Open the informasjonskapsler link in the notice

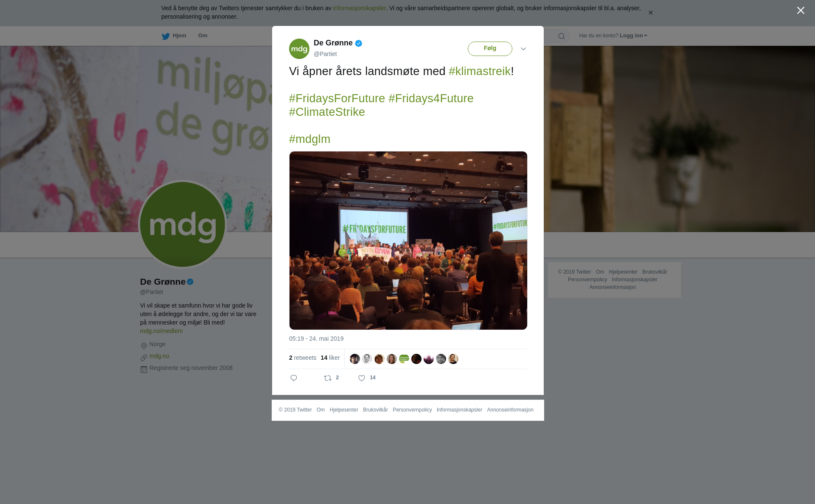coord(359,8)
